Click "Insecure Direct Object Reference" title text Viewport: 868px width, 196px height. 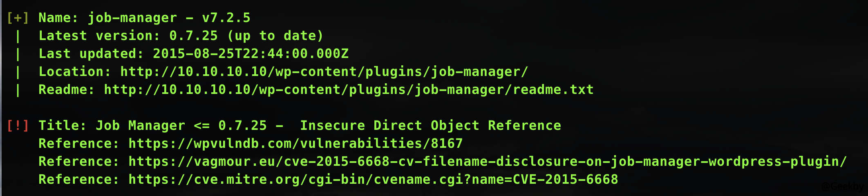pyautogui.click(x=430, y=126)
